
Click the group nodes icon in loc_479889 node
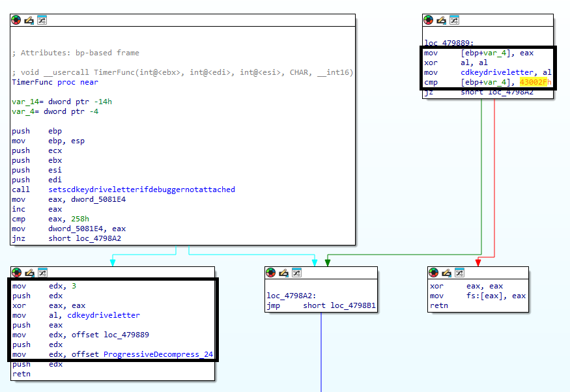[x=455, y=20]
